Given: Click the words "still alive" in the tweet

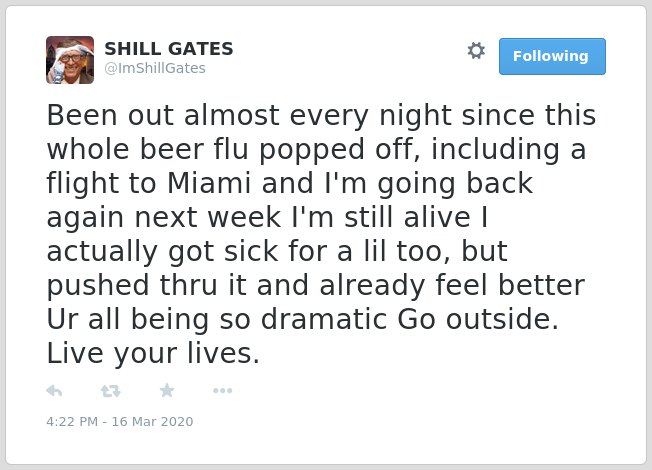Looking at the screenshot, I should (x=408, y=217).
